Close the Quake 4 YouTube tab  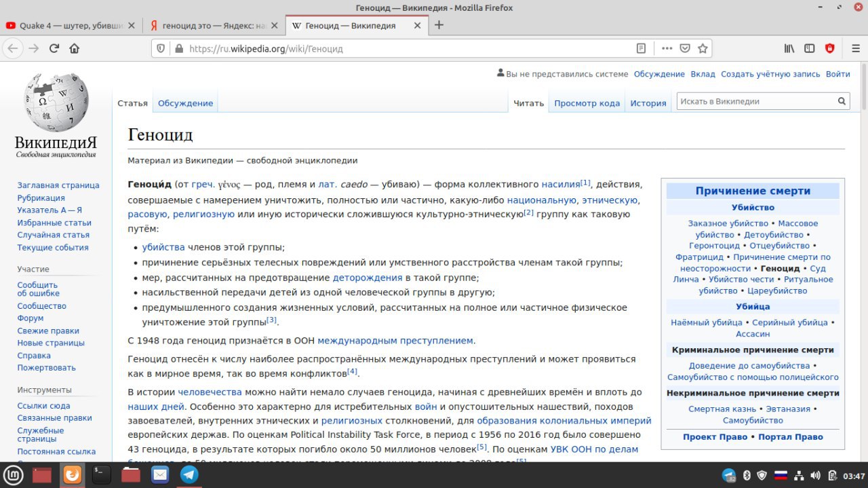[x=132, y=26]
